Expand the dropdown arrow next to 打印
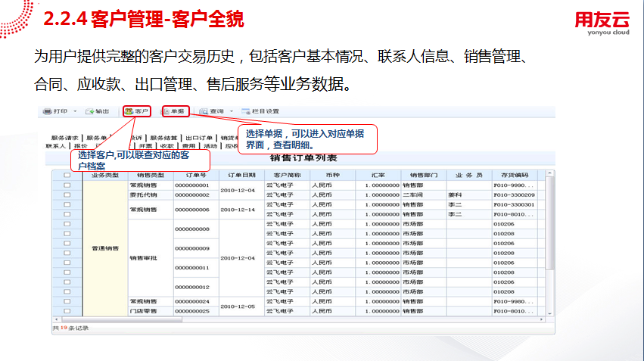Image resolution: width=644 pixels, height=361 pixels. (x=76, y=111)
